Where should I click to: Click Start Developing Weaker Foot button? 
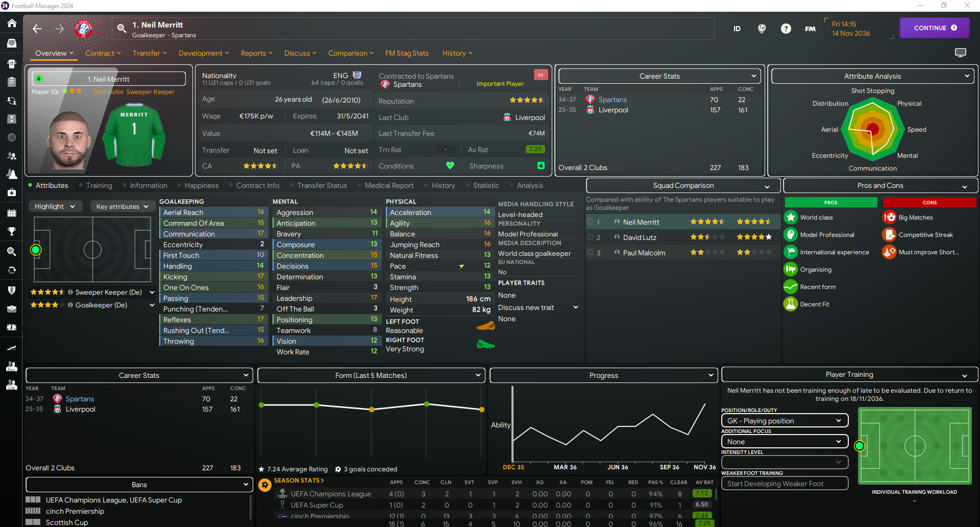[x=785, y=484]
